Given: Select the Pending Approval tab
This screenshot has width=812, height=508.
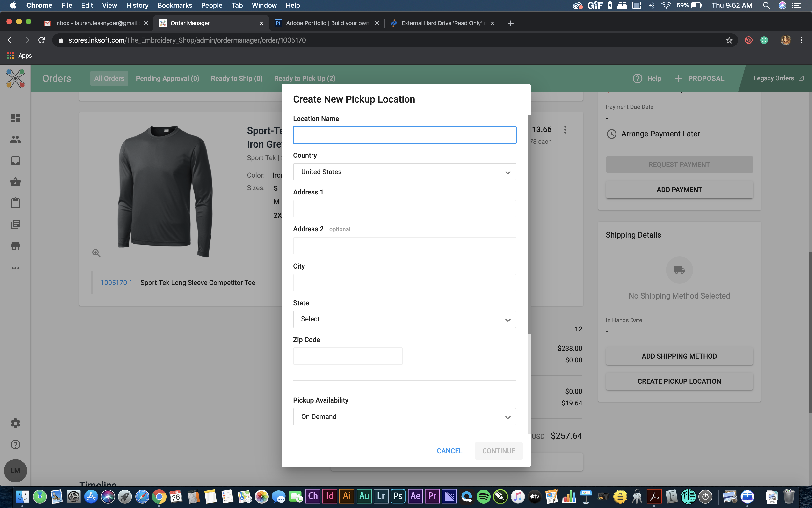Looking at the screenshot, I should point(167,78).
